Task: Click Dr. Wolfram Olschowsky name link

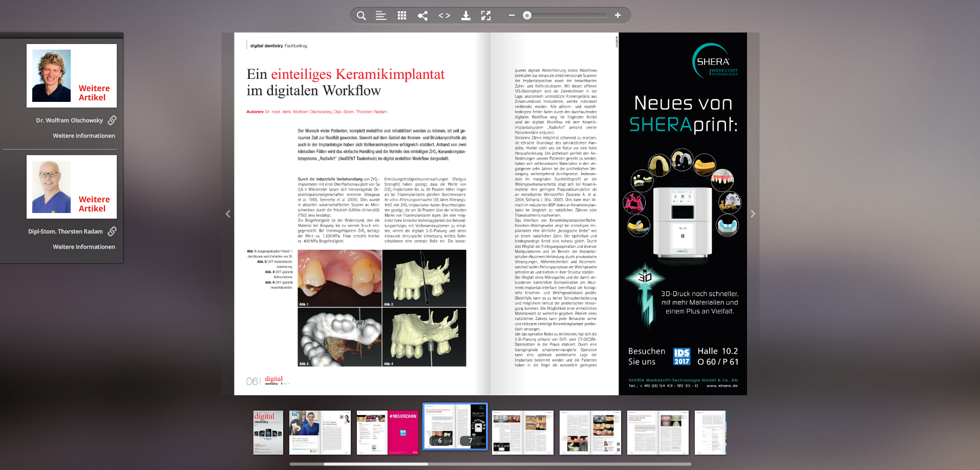Action: (69, 120)
